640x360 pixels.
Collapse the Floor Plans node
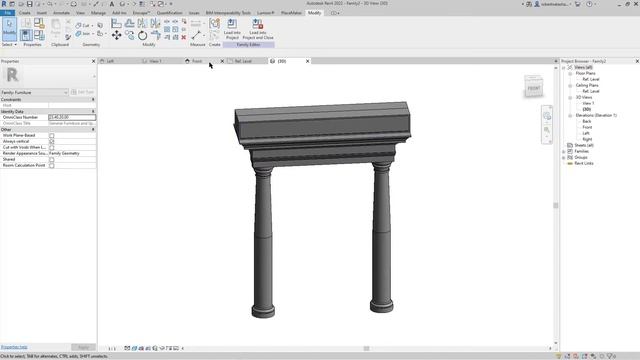[570, 73]
